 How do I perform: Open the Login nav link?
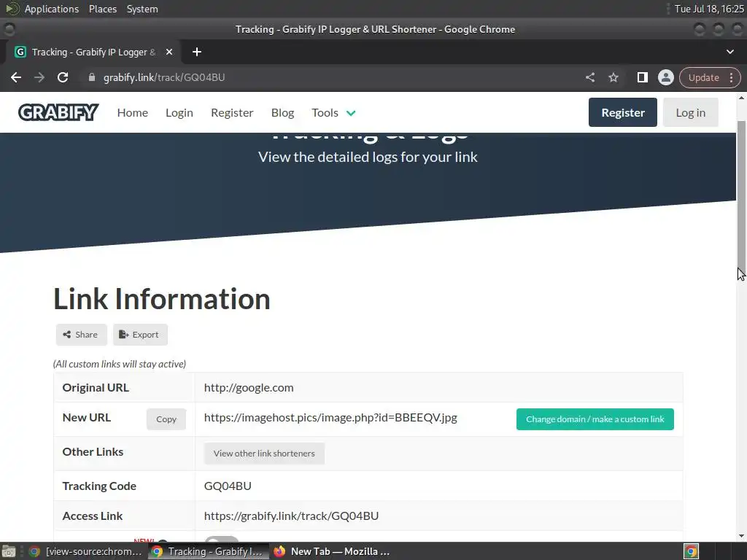click(179, 113)
